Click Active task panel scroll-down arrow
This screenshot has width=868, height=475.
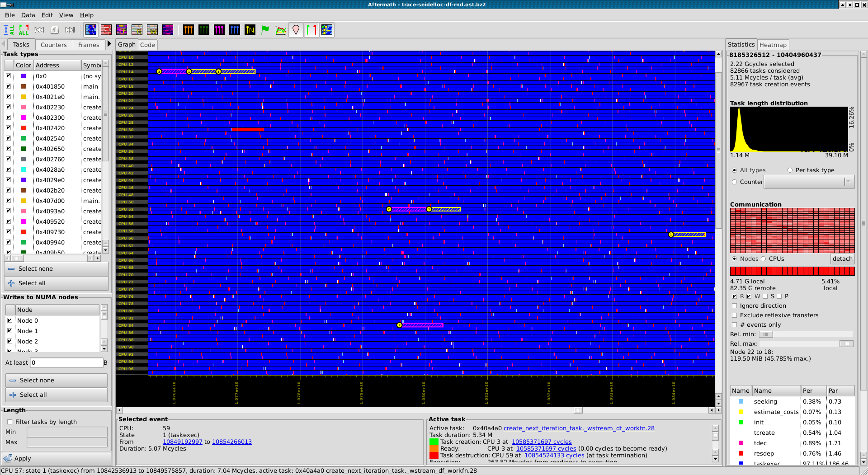[715, 459]
